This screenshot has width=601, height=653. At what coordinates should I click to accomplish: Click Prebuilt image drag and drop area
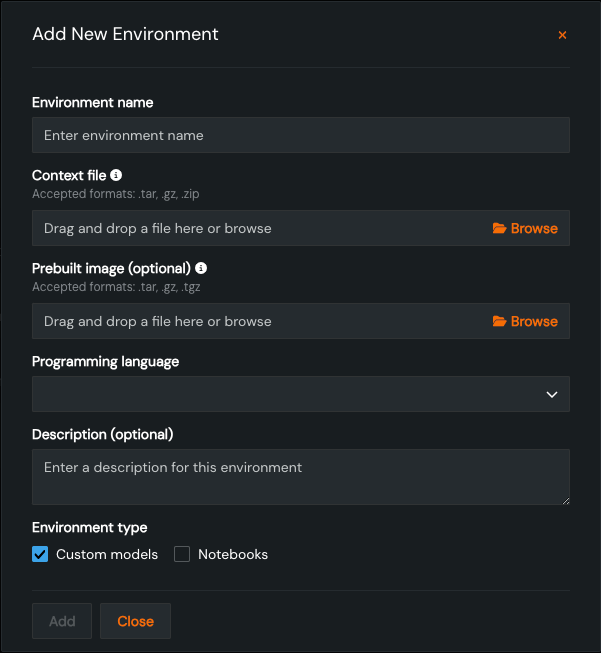click(250, 321)
